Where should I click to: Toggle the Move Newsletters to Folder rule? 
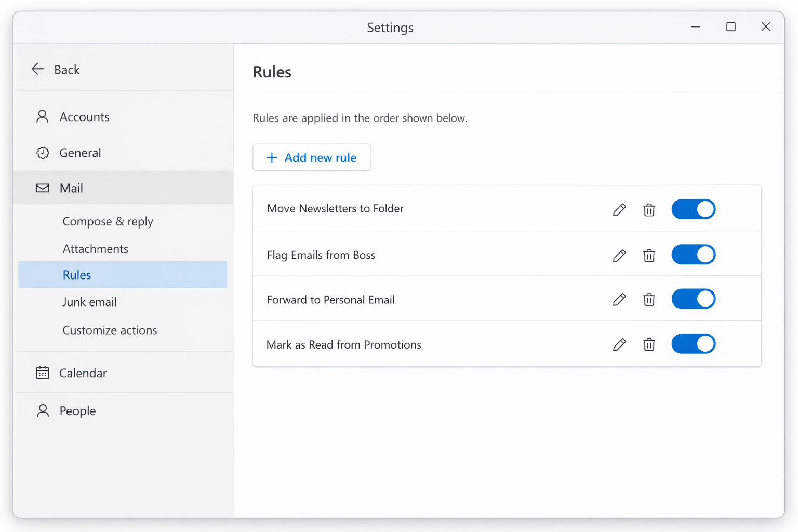[694, 209]
